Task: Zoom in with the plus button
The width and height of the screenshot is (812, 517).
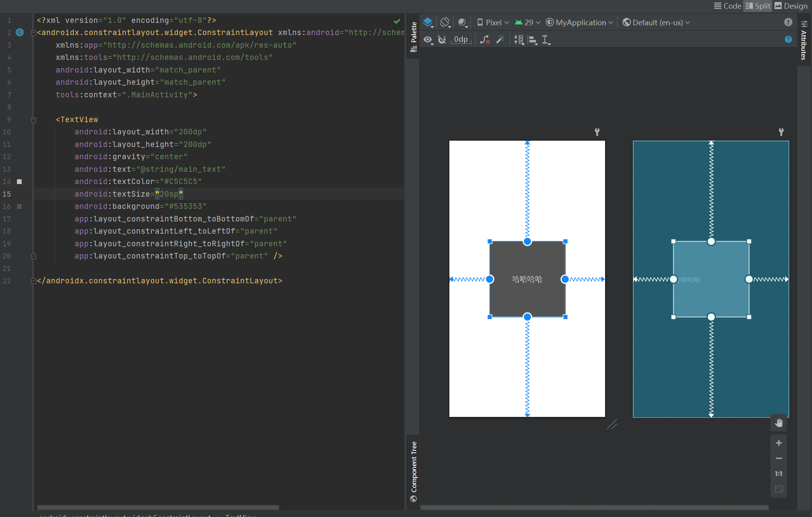Action: (778, 443)
